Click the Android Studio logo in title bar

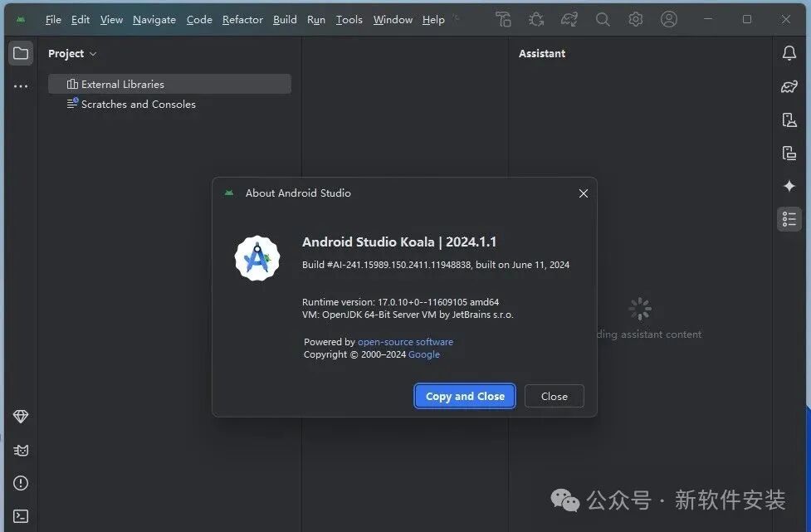tap(21, 20)
